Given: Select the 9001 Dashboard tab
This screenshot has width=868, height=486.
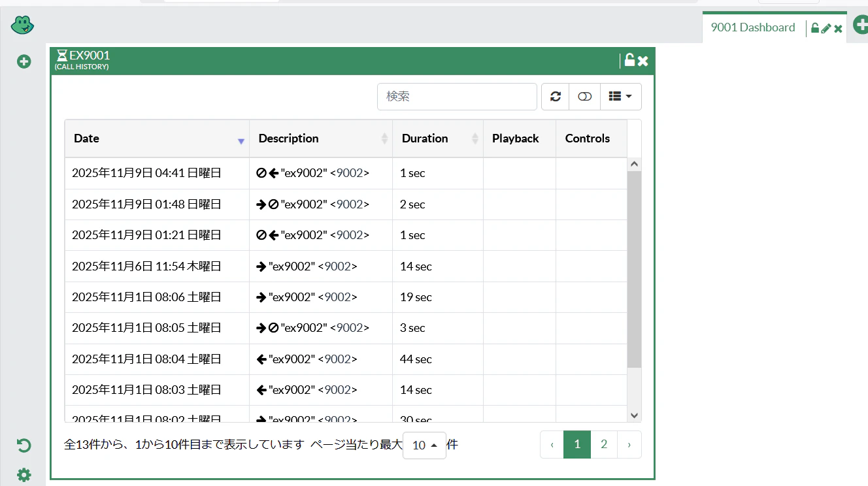Looking at the screenshot, I should click(753, 27).
